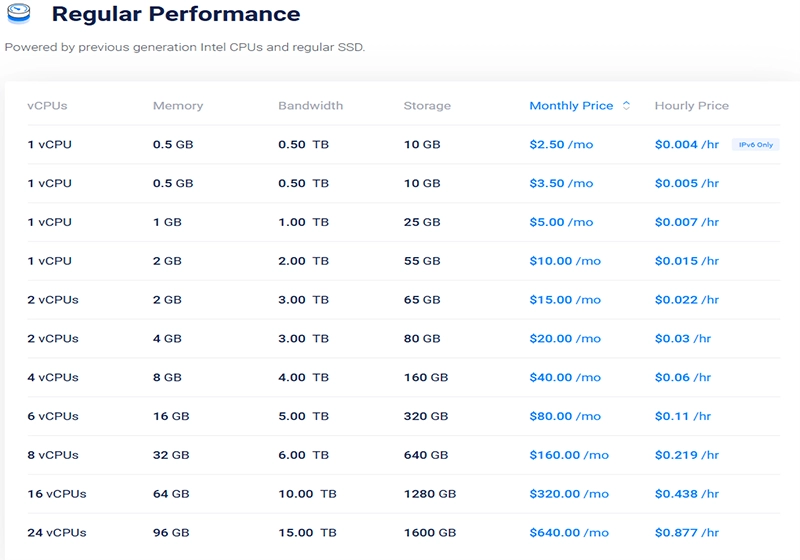Open the $3.50 /mo plan price

(561, 184)
